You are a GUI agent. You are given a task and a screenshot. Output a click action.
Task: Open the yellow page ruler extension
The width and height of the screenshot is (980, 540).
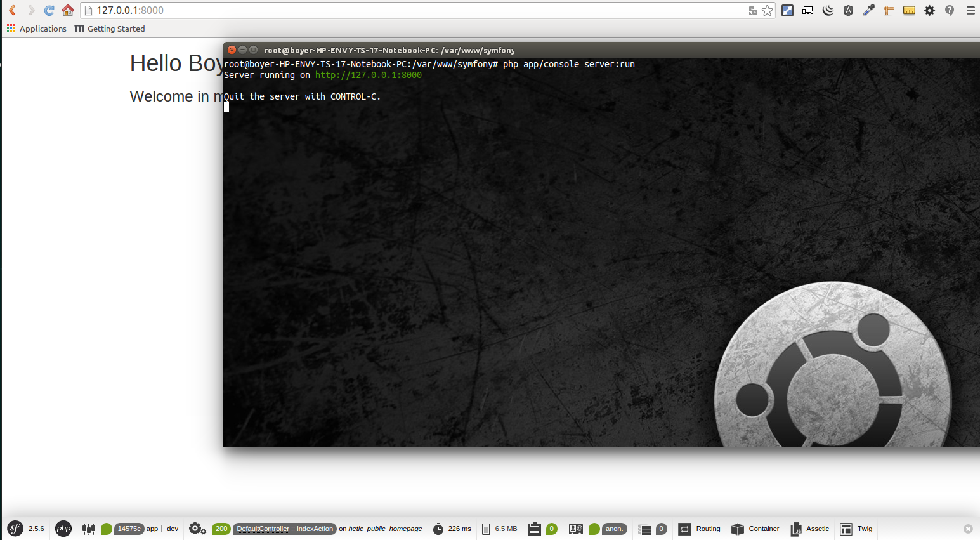[909, 10]
